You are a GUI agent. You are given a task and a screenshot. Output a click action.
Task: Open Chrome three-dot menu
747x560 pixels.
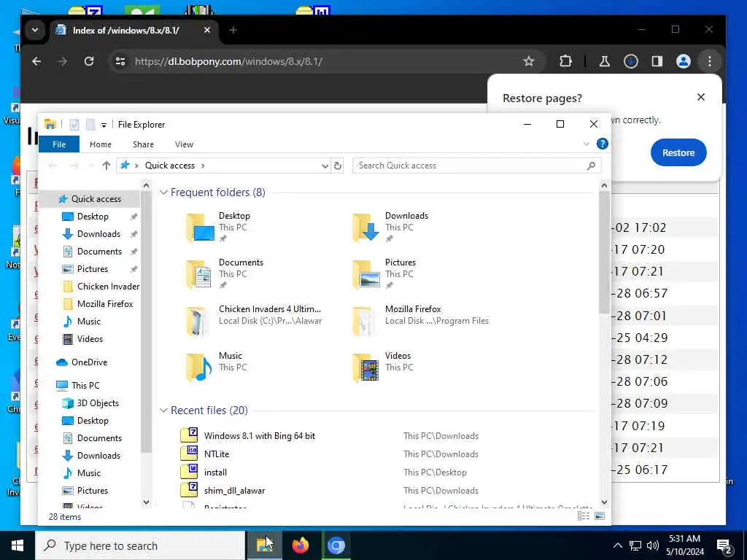click(x=709, y=61)
